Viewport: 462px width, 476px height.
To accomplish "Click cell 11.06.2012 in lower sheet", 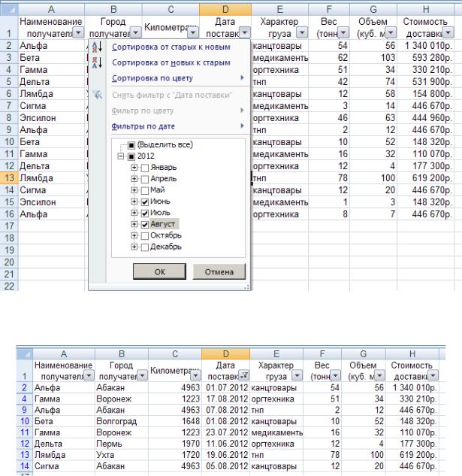I will click(225, 444).
